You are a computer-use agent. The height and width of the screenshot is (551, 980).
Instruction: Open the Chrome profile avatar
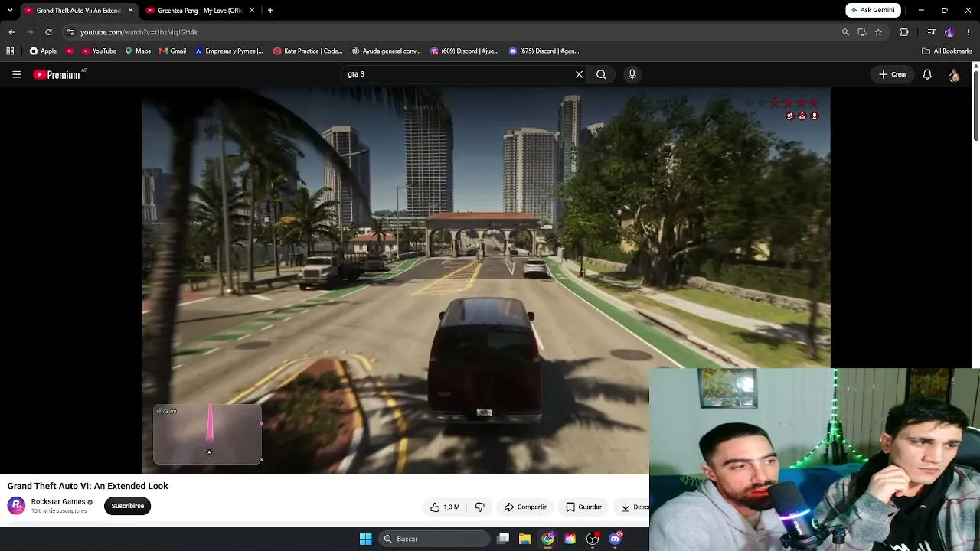click(949, 32)
